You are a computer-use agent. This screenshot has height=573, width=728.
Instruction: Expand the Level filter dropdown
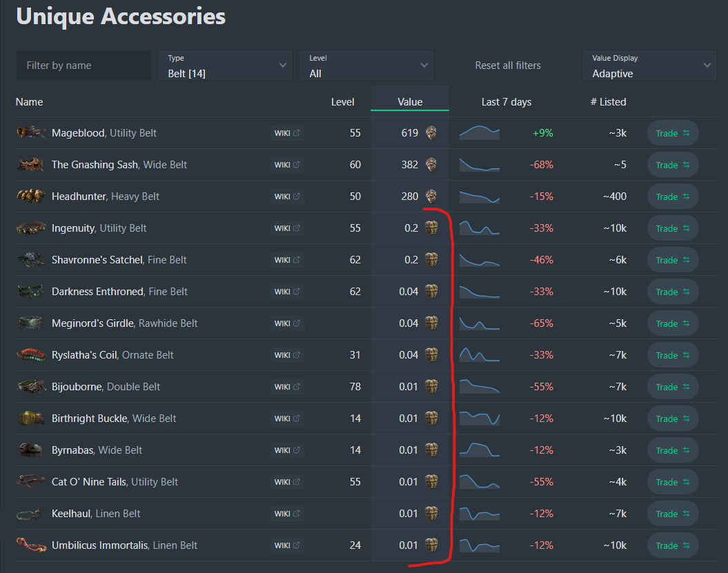click(366, 66)
